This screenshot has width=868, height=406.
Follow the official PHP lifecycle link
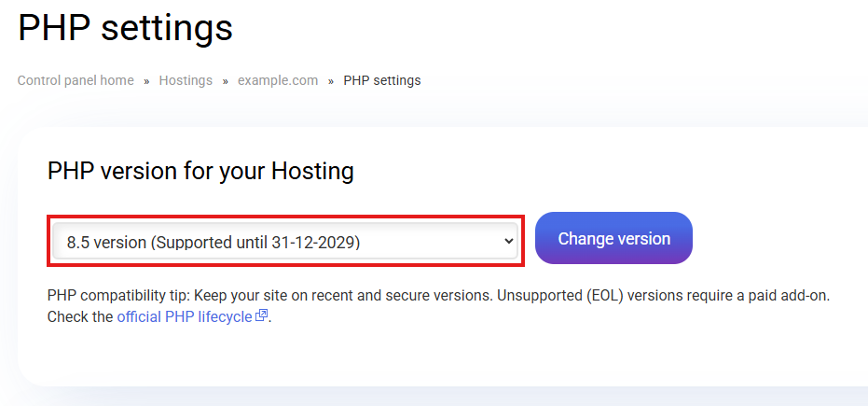[184, 316]
